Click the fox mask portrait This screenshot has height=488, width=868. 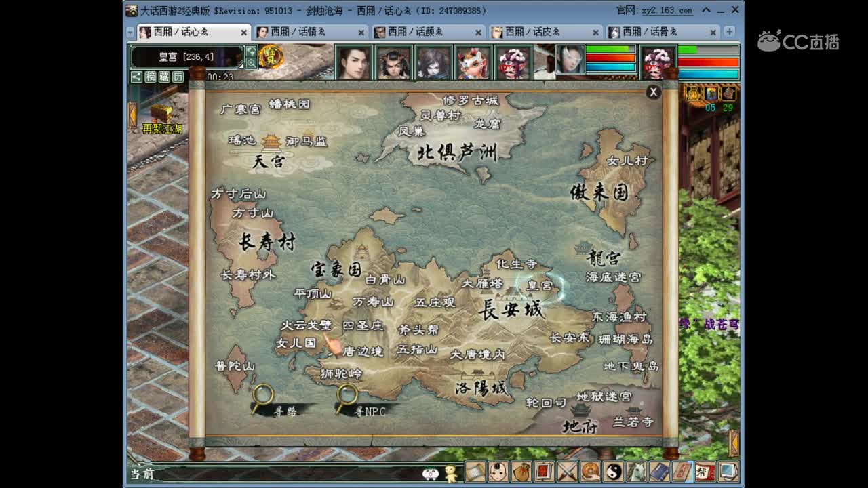click(x=473, y=62)
